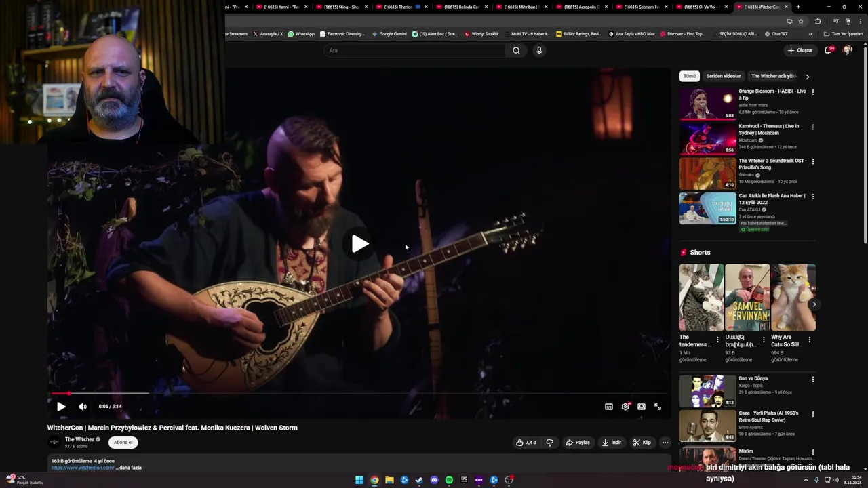Open the notifications bell

click(x=828, y=50)
